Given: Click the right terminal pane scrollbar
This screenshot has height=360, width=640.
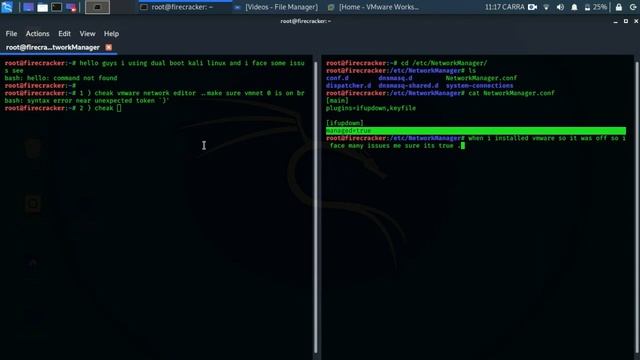Looking at the screenshot, I should point(637,208).
